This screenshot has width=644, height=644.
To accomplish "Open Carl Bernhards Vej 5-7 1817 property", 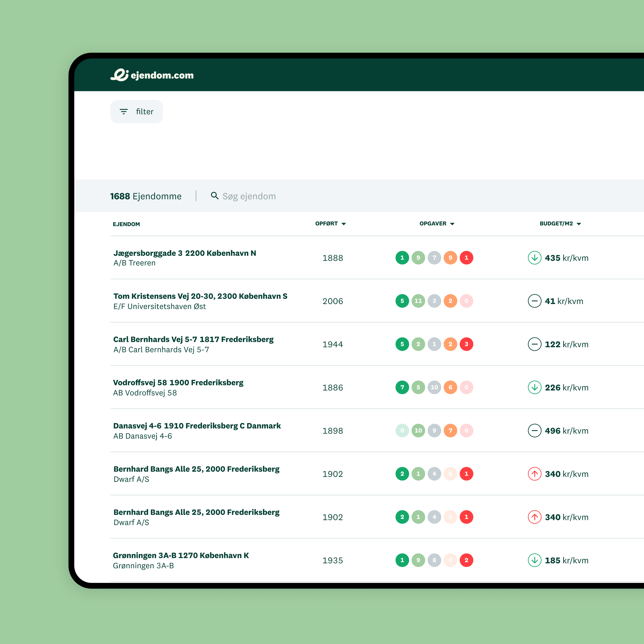I will [x=193, y=339].
